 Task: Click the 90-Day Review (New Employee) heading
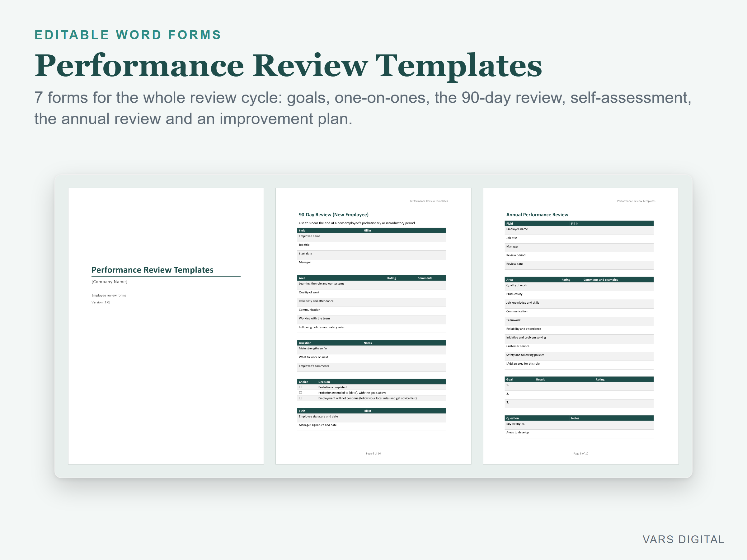[334, 215]
